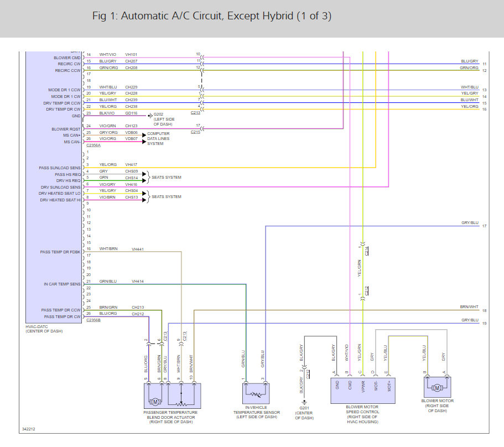
Task: Click the Passenger Temperature Blend Door Actuator caption
Action: (x=170, y=417)
